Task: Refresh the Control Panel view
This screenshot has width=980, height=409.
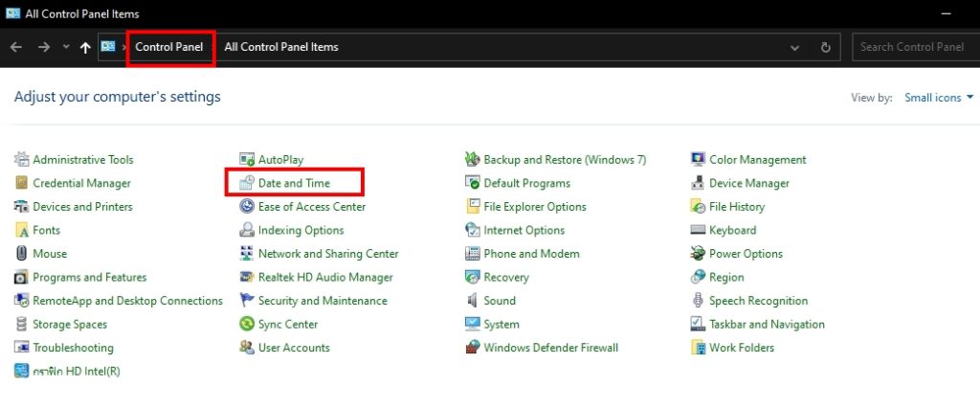Action: point(825,47)
